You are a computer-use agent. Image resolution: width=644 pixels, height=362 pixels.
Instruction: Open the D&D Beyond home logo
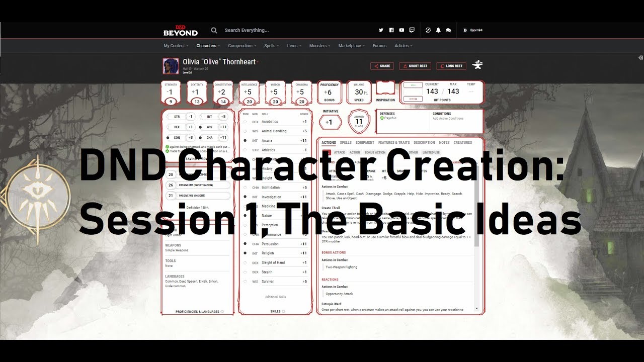click(181, 30)
